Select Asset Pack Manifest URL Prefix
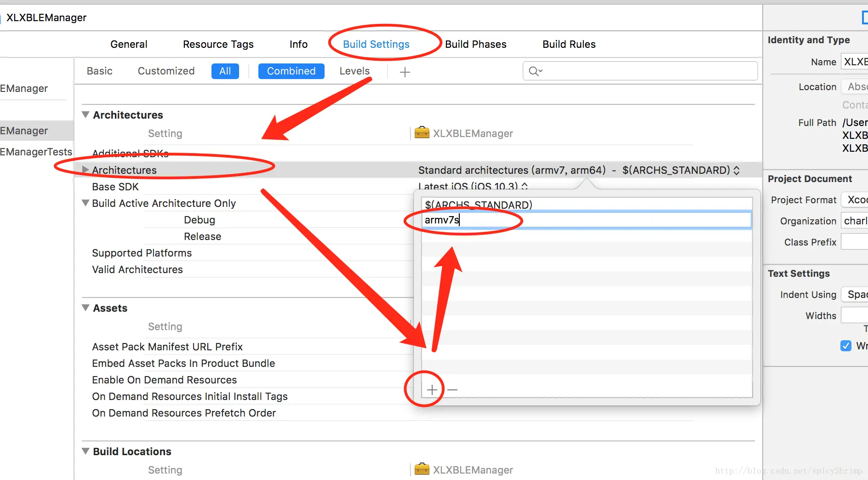 (x=167, y=347)
